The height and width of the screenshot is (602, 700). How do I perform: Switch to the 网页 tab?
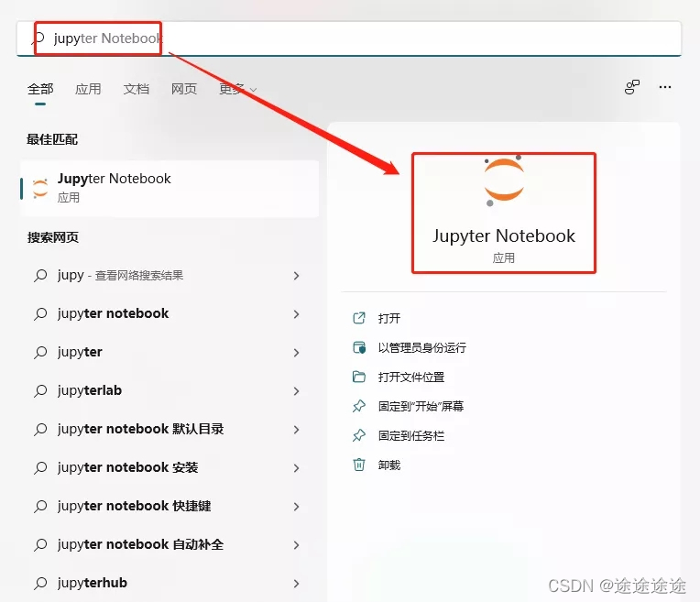point(184,89)
